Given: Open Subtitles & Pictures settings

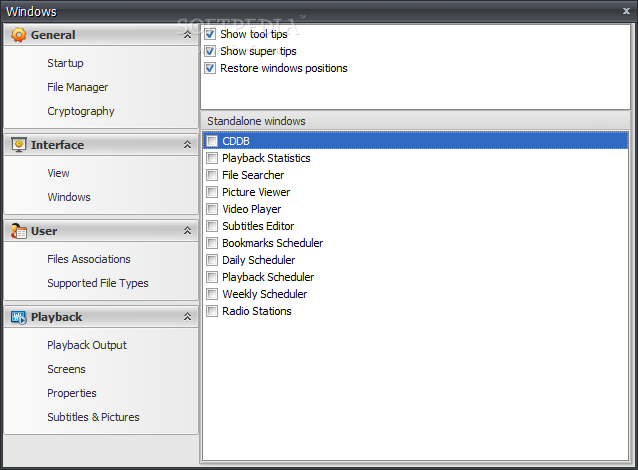Looking at the screenshot, I should 93,418.
